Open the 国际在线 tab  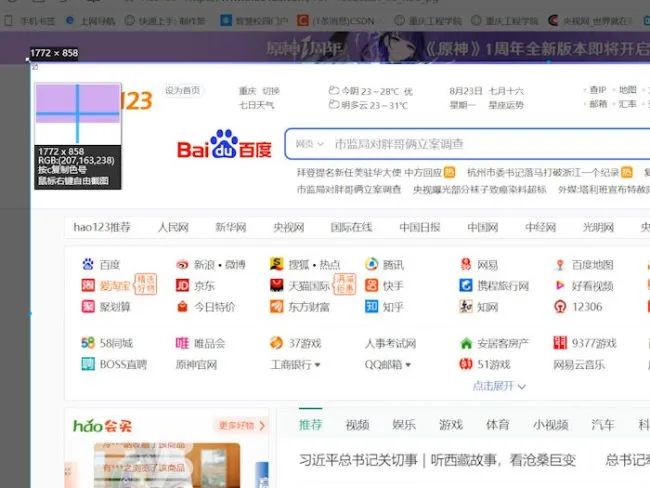click(352, 227)
